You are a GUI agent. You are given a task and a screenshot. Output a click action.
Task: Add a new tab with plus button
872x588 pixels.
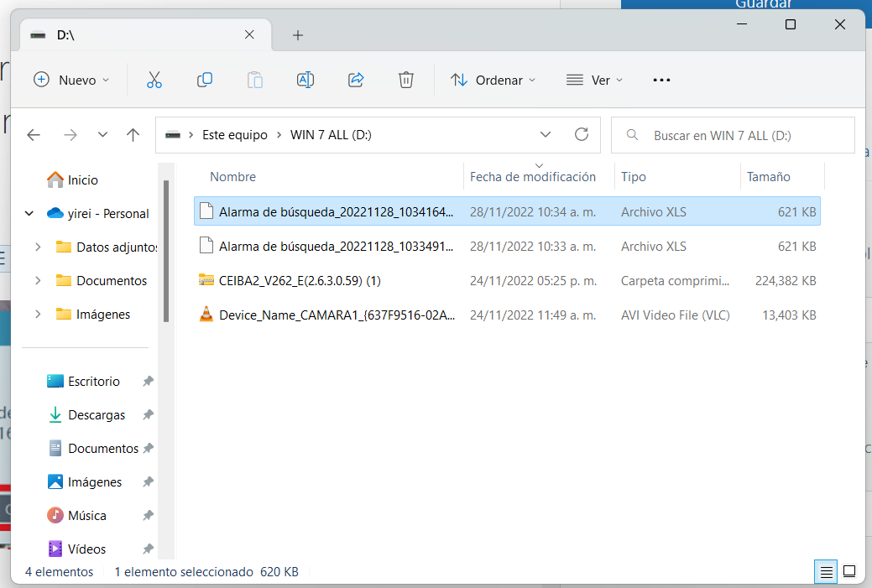(298, 35)
